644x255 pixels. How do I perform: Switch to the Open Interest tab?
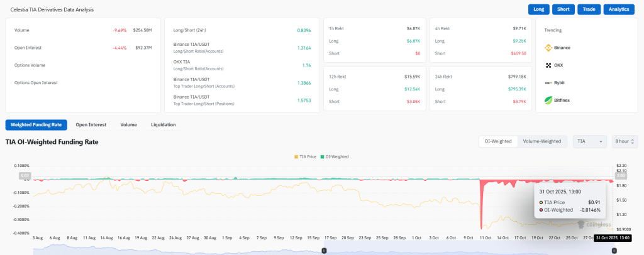91,125
